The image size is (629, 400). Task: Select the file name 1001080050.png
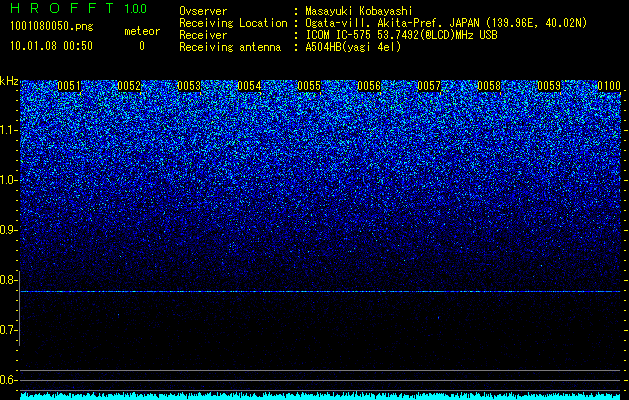click(x=52, y=26)
